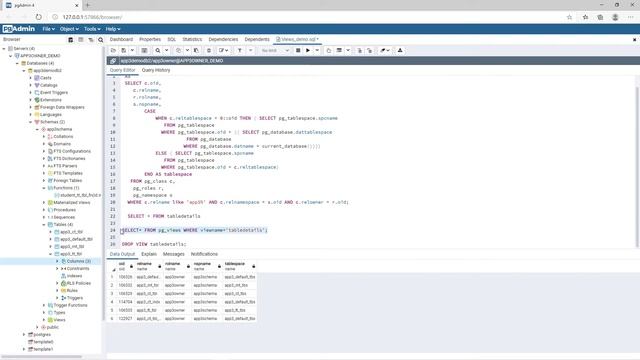The height and width of the screenshot is (360, 640).
Task: Switch to the Statistics tab
Action: click(x=192, y=39)
